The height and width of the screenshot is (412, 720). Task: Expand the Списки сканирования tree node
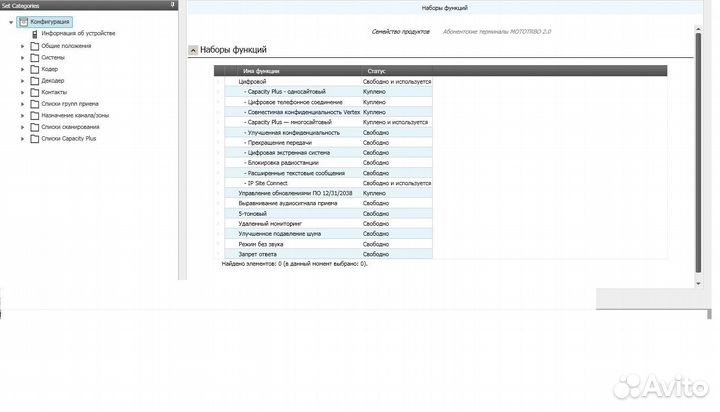(22, 127)
